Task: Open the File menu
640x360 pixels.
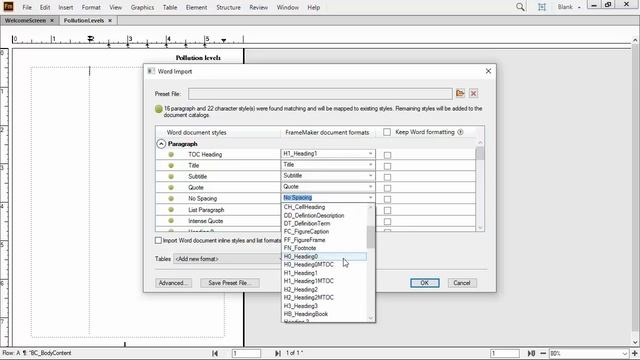Action: (x=27, y=7)
